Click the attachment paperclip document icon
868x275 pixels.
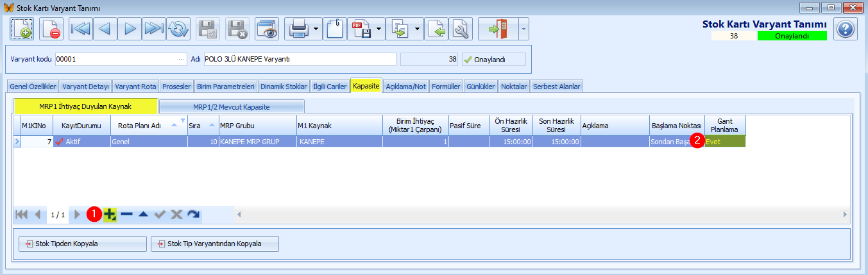coord(335,29)
